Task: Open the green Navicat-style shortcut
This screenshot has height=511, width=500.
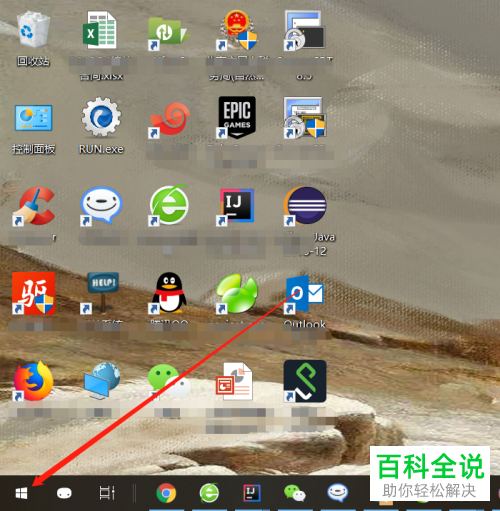Action: pyautogui.click(x=237, y=294)
